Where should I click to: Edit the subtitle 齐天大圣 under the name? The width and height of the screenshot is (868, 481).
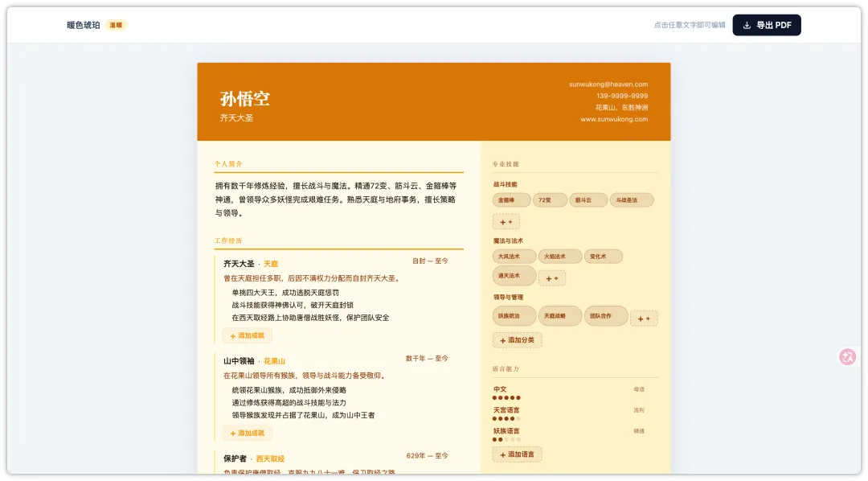click(x=236, y=118)
